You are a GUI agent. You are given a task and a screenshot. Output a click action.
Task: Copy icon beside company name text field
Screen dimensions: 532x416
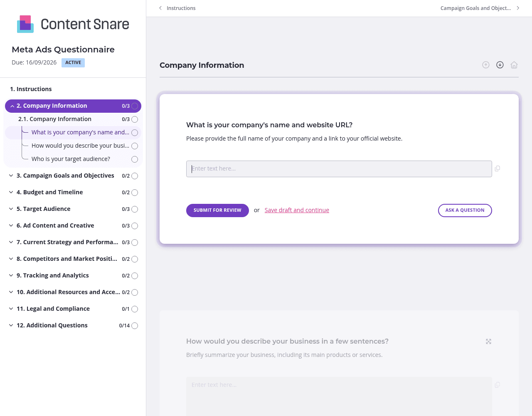pos(498,168)
